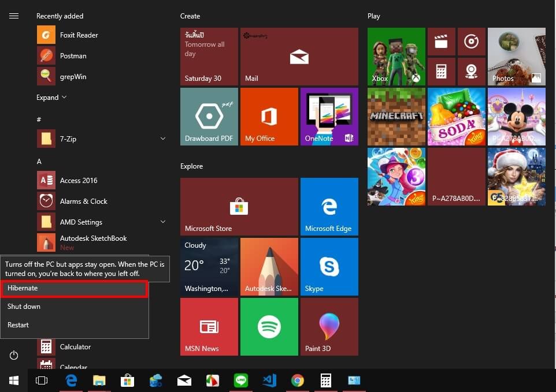Click the "Create" group title
This screenshot has height=392, width=556.
click(190, 16)
